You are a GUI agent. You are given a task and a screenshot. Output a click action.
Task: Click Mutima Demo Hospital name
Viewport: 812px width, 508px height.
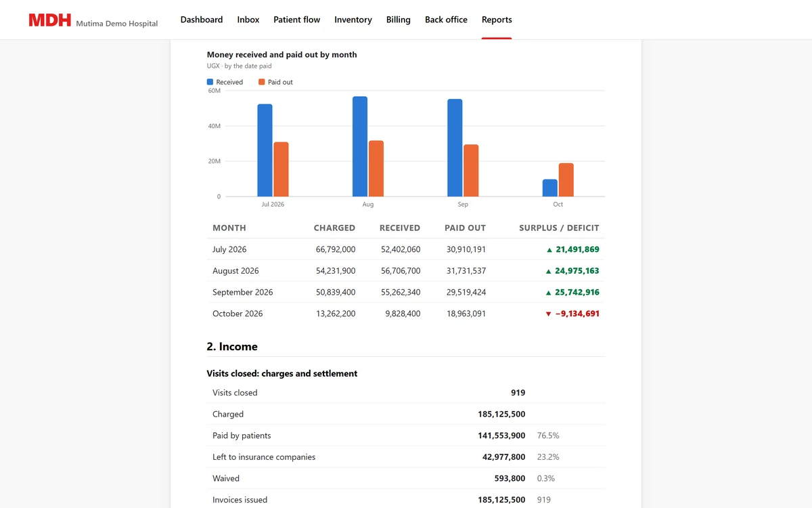point(117,23)
